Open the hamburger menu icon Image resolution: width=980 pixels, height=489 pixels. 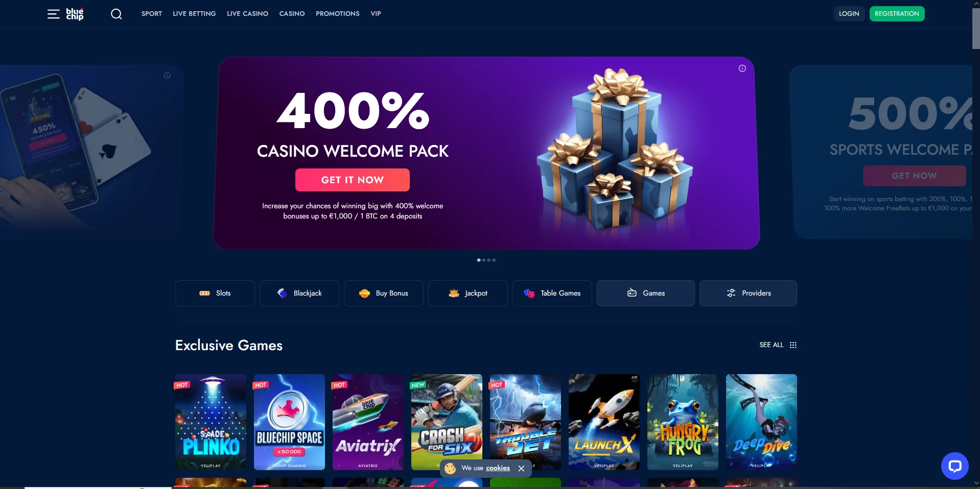pos(53,14)
